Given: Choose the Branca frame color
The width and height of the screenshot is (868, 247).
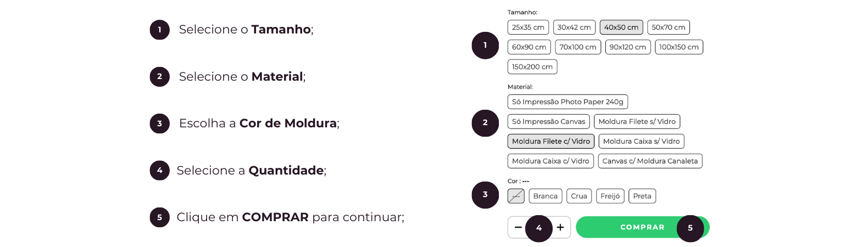Looking at the screenshot, I should pyautogui.click(x=545, y=196).
